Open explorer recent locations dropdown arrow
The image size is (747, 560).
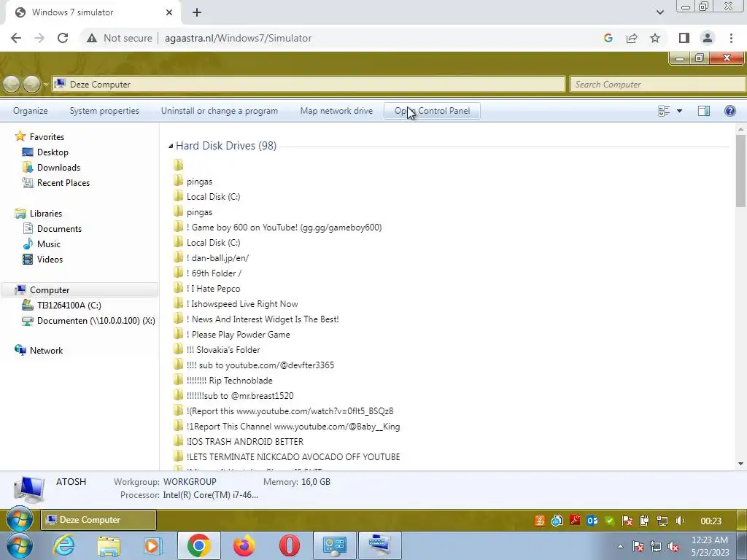pos(46,85)
